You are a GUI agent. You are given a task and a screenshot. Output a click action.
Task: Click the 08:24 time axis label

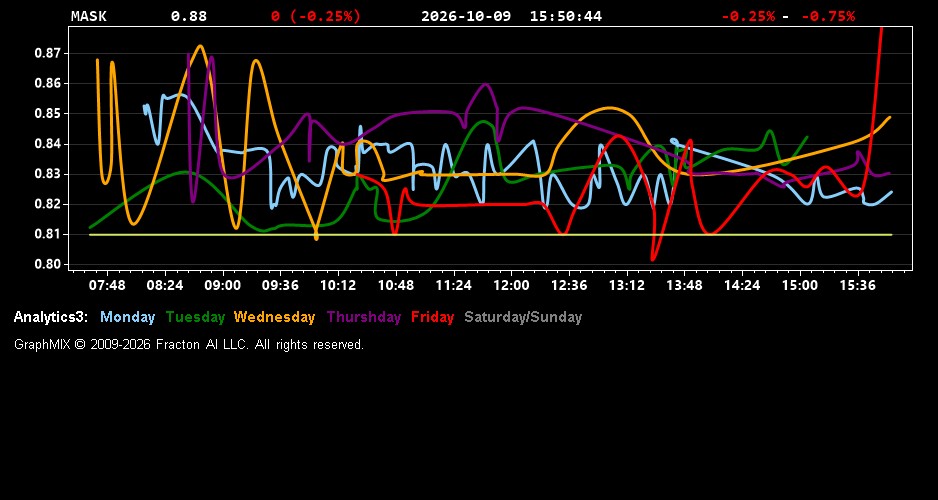coord(165,285)
